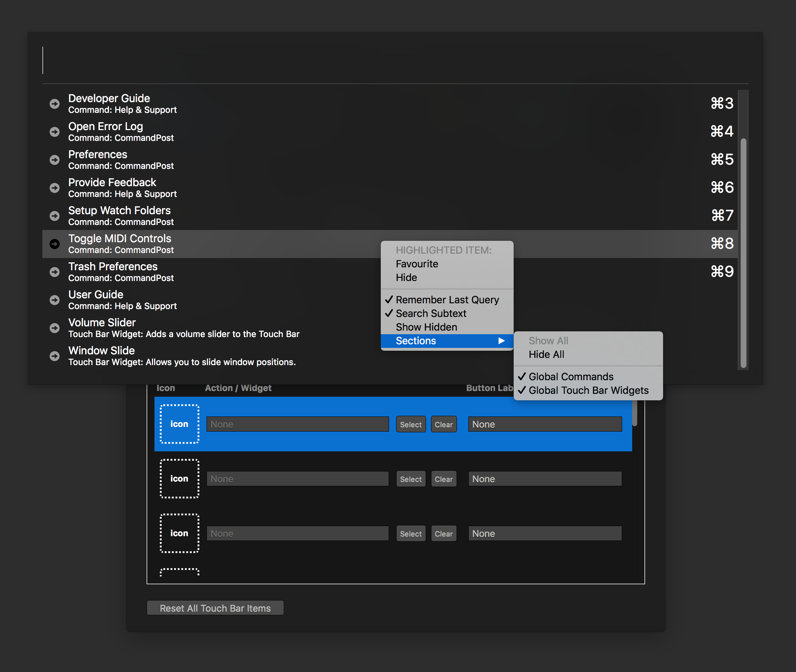Click the icon placeholder in the second Touch Bar row

[179, 478]
